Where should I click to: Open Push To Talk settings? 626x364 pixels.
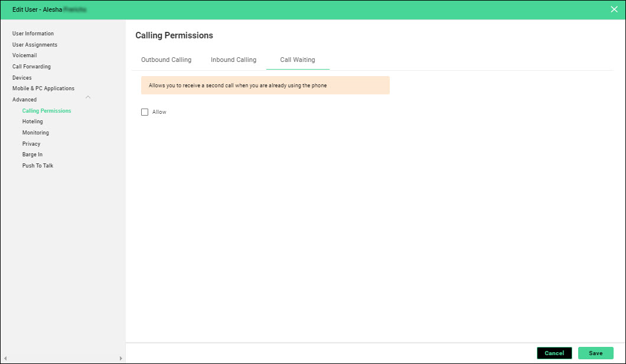click(38, 166)
